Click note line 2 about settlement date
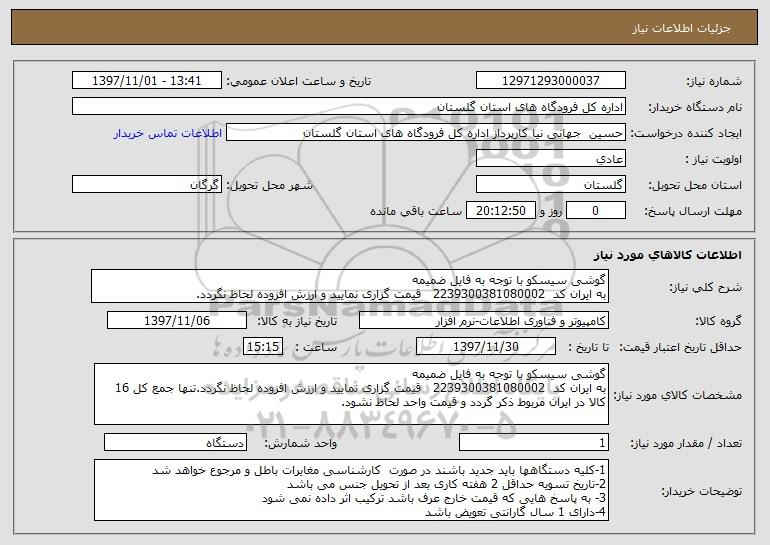 coord(446,484)
